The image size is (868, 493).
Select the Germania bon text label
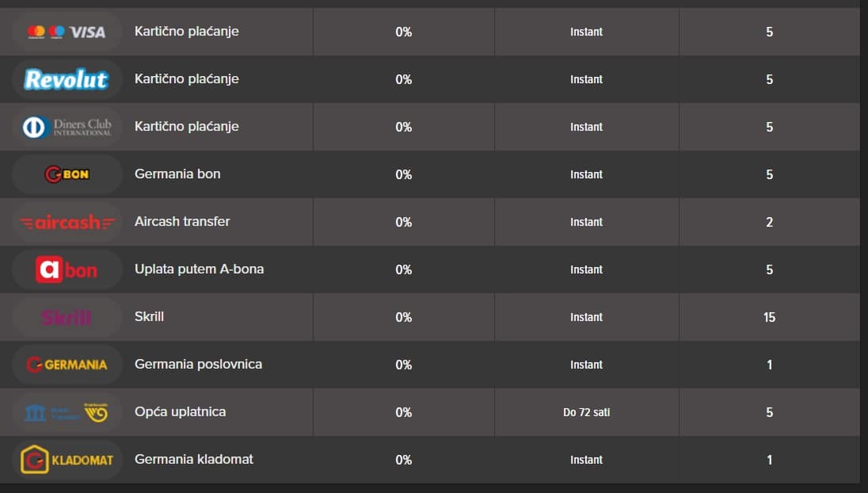(x=177, y=174)
